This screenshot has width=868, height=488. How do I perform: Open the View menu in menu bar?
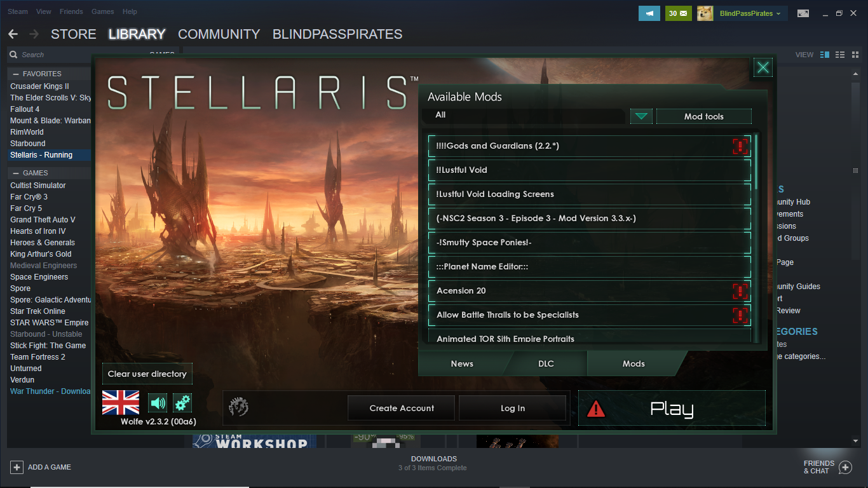[x=44, y=11]
